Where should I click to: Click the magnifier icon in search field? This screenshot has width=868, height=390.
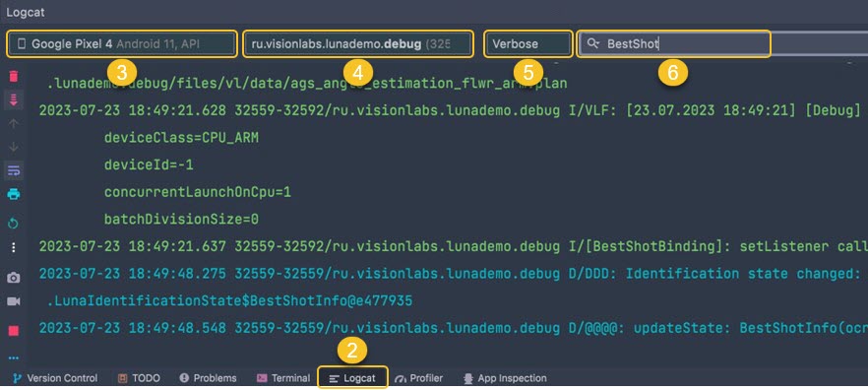pyautogui.click(x=592, y=43)
